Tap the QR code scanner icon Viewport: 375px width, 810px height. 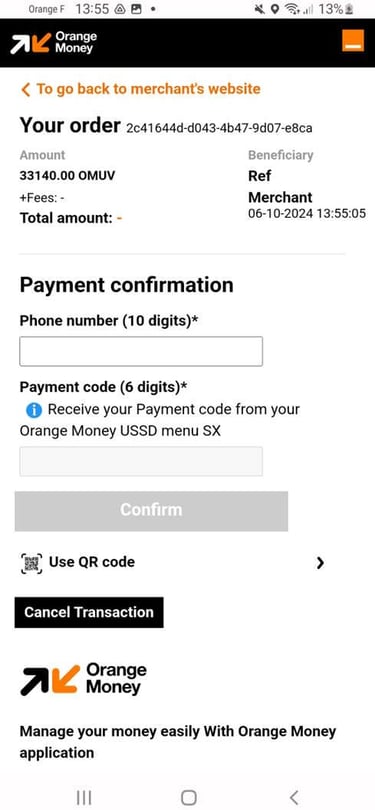tap(32, 563)
